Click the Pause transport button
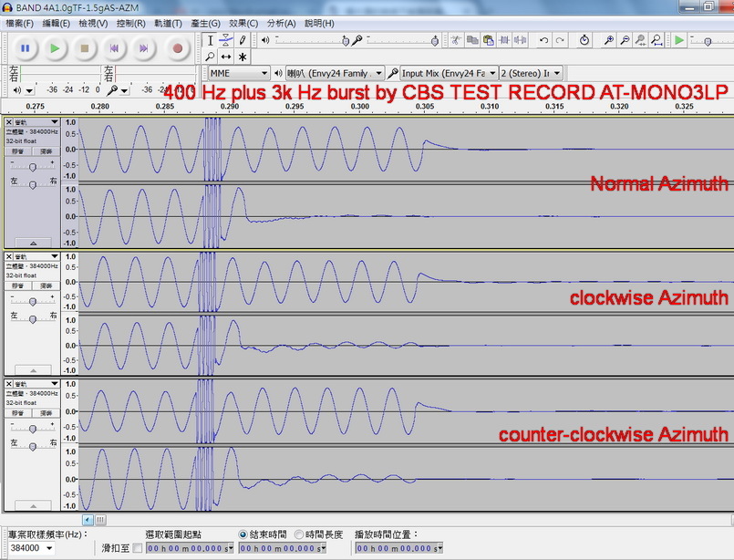The image size is (734, 560). tap(26, 48)
